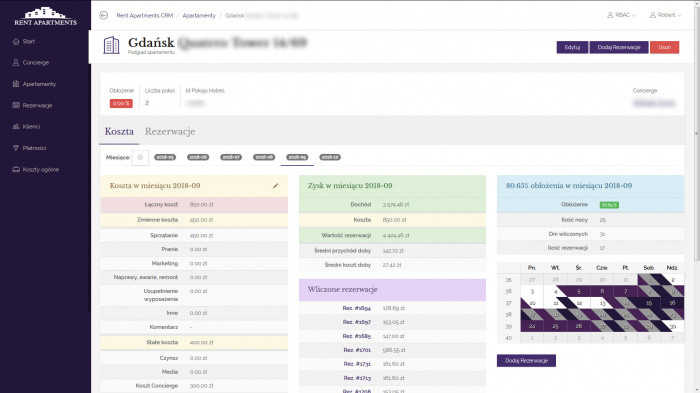Viewport: 700px width, 393px height.
Task: Open reservation Rez. #1701
Action: point(357,350)
